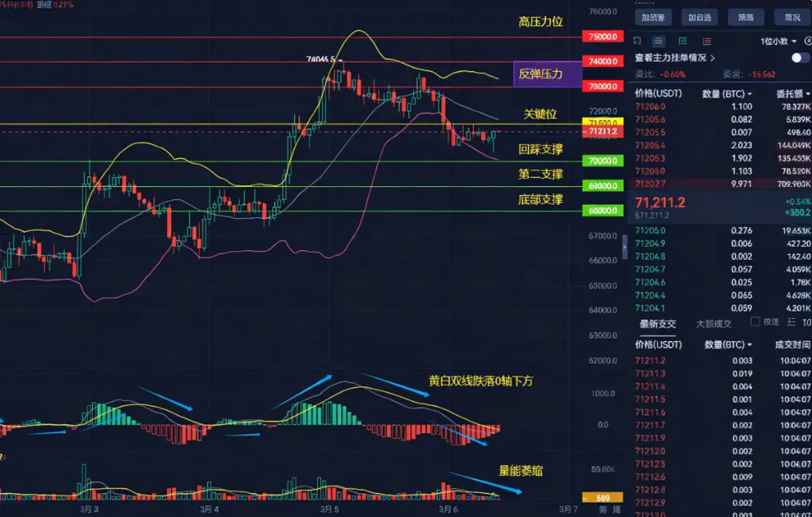The image size is (812, 517).
Task: Select sell order row 9.971 BTC at 71202.7
Action: click(720, 184)
